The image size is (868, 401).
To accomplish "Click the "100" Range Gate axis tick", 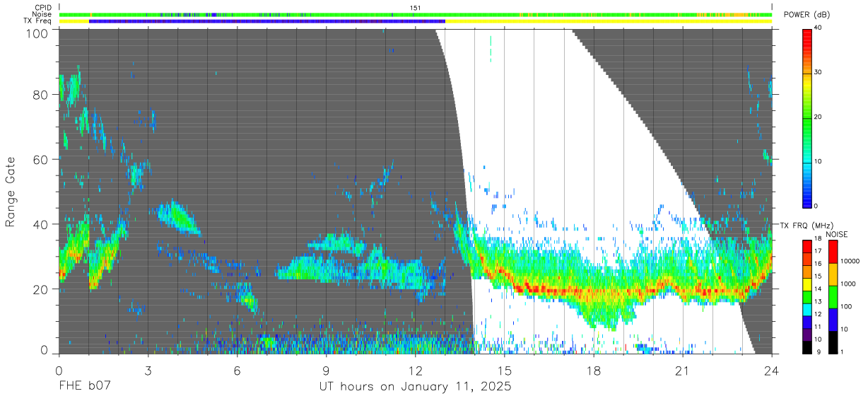I will tap(38, 33).
